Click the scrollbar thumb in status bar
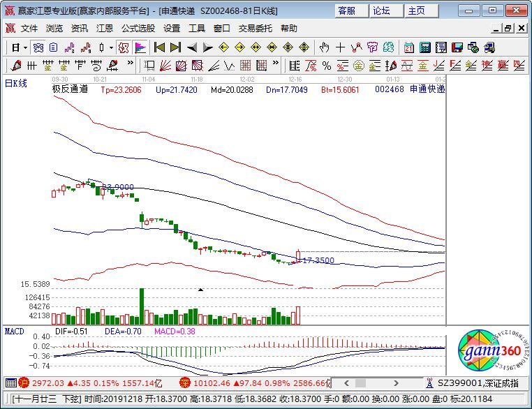The height and width of the screenshot is (409, 532). 361,383
